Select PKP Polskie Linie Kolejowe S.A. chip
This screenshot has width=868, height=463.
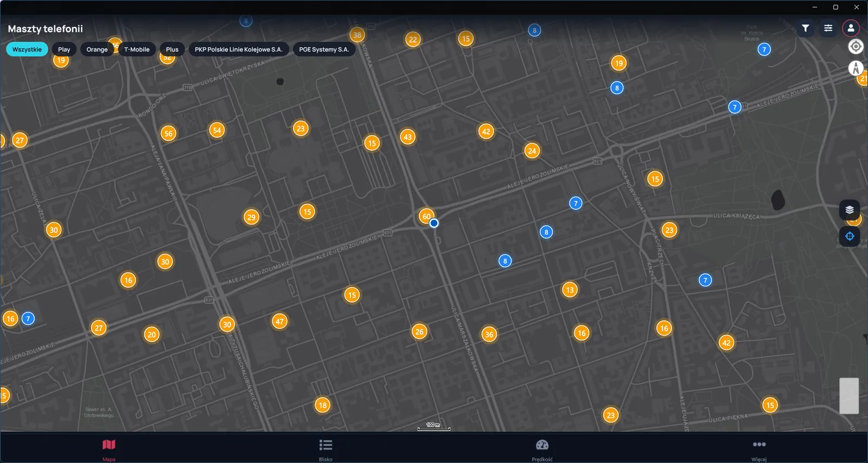(x=239, y=49)
